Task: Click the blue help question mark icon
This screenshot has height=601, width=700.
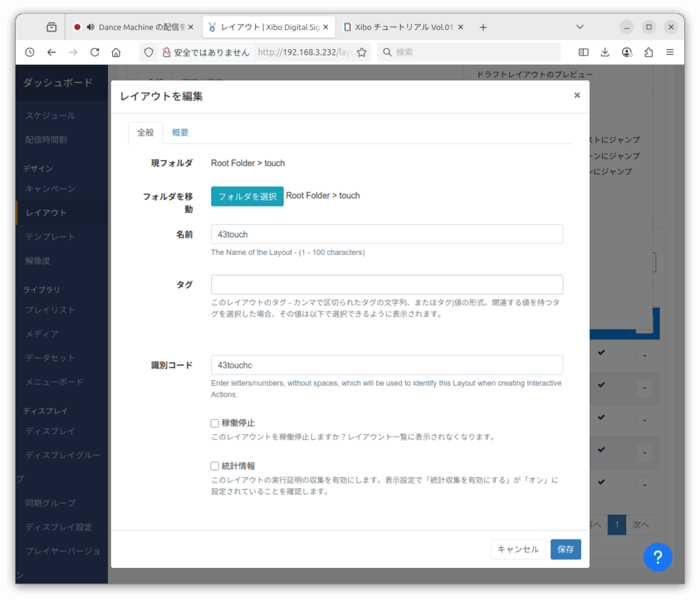Action: coord(658,557)
